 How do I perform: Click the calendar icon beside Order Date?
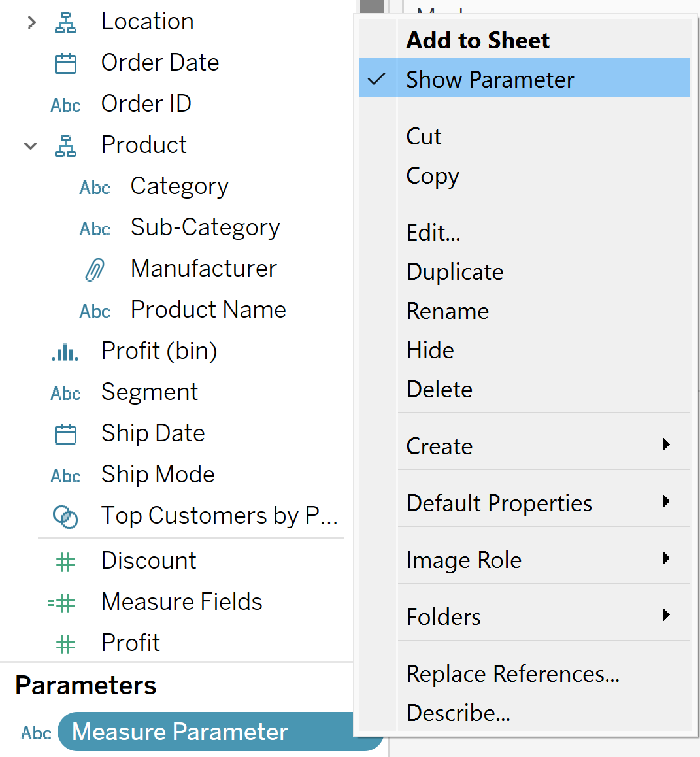pyautogui.click(x=65, y=63)
